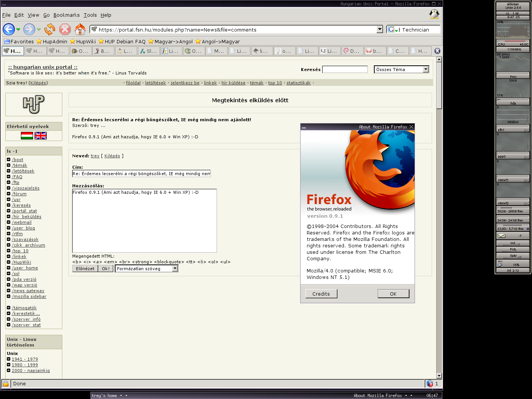
Task: Open the /mozilla sidebar link
Action: point(29,296)
